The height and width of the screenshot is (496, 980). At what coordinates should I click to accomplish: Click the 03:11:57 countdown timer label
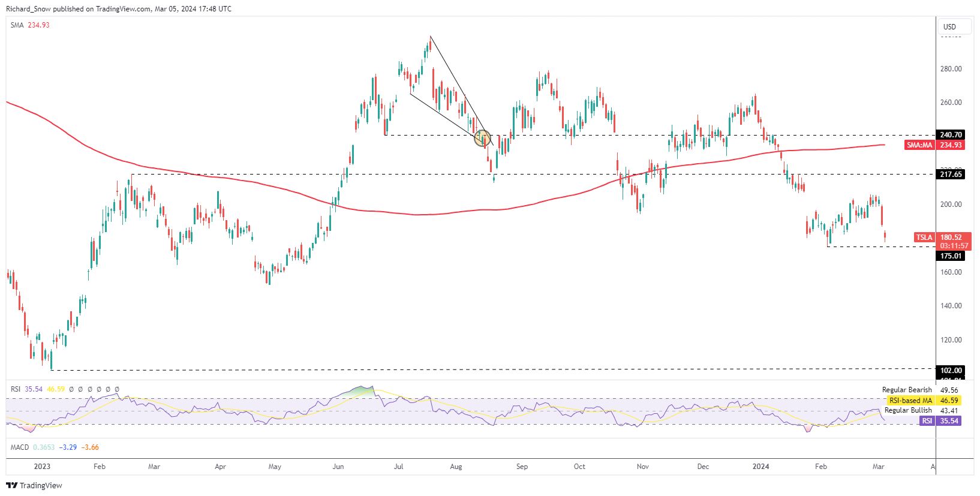tap(954, 246)
